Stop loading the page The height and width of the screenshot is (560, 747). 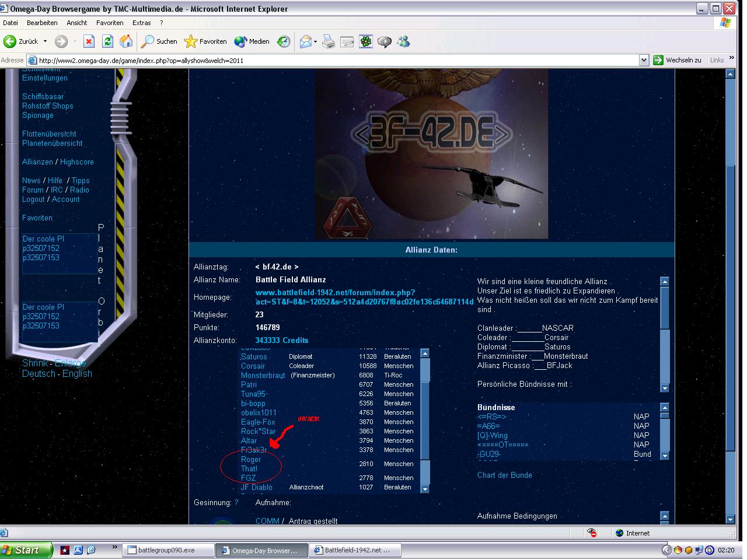89,41
